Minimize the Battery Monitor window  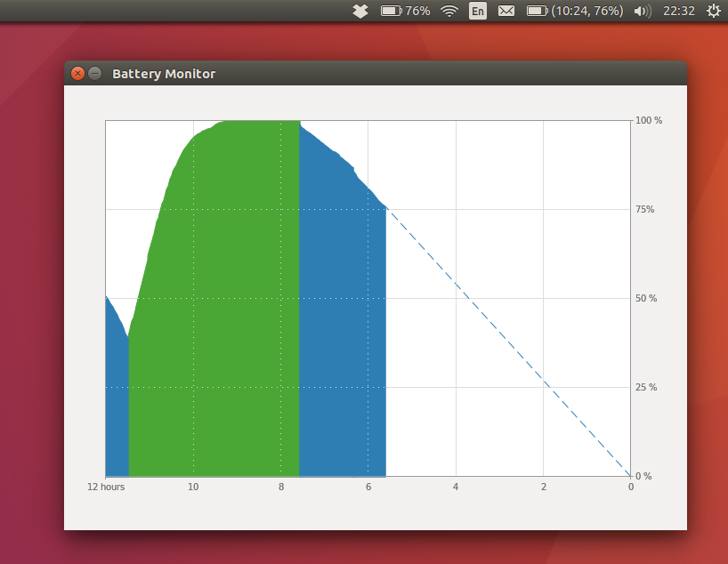94,73
